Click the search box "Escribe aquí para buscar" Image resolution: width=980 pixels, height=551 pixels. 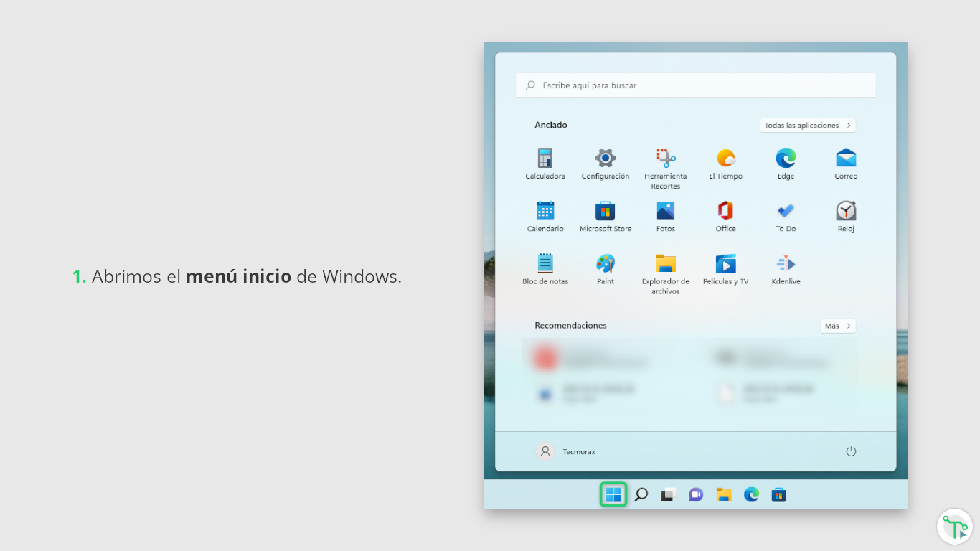(695, 85)
